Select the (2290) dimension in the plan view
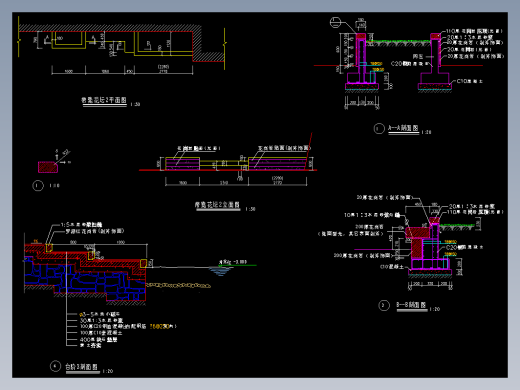This screenshot has width=520, height=390. [163, 67]
